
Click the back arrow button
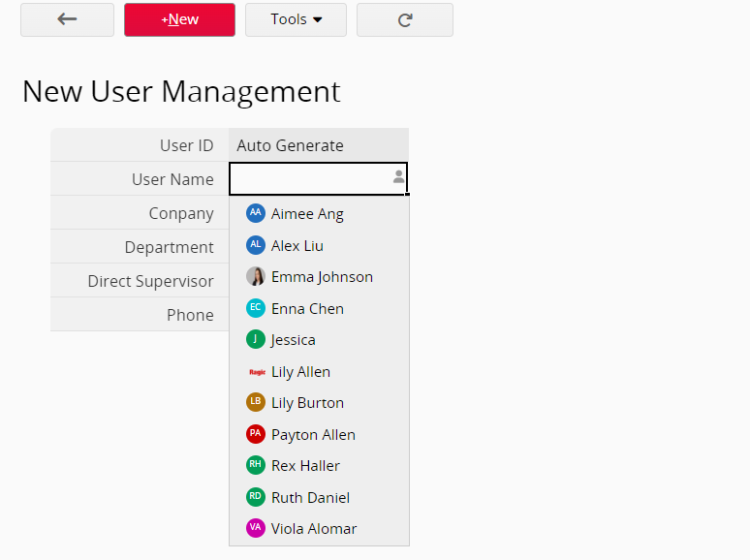67,19
